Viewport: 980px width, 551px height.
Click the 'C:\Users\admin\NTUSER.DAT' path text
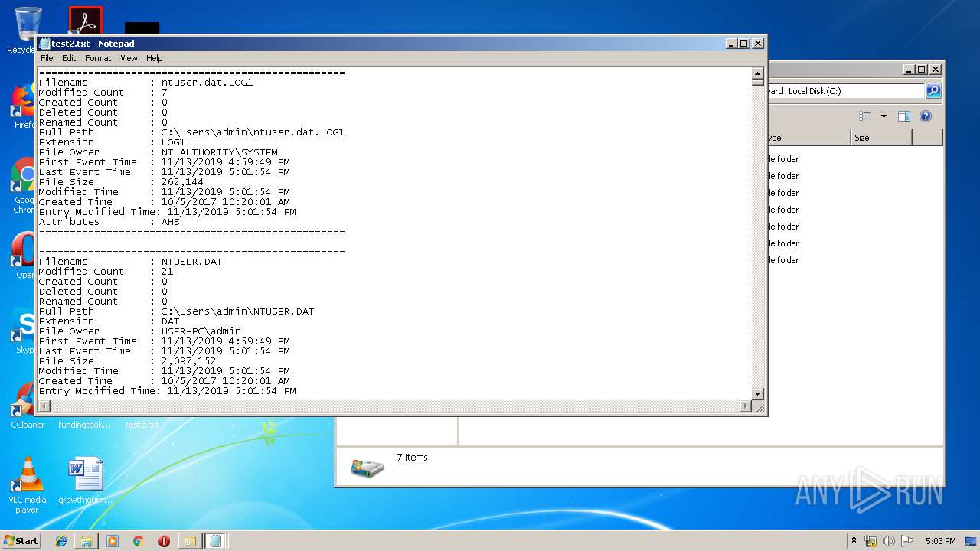237,311
